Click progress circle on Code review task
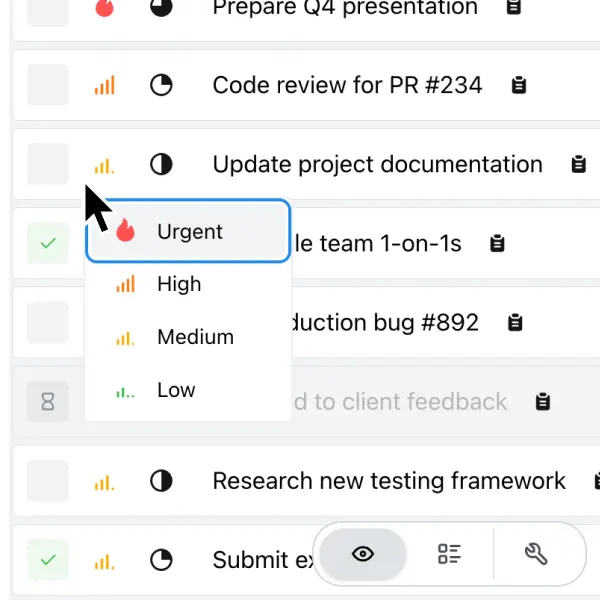Image resolution: width=600 pixels, height=600 pixels. pyautogui.click(x=161, y=85)
